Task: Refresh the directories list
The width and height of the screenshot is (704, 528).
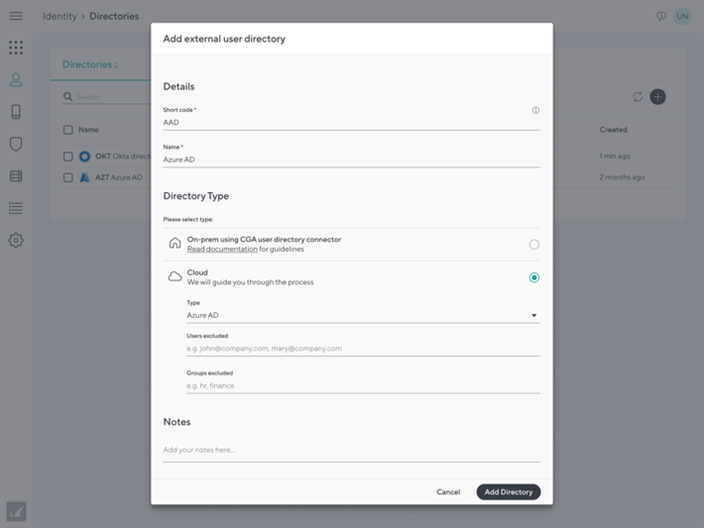Action: click(x=638, y=97)
